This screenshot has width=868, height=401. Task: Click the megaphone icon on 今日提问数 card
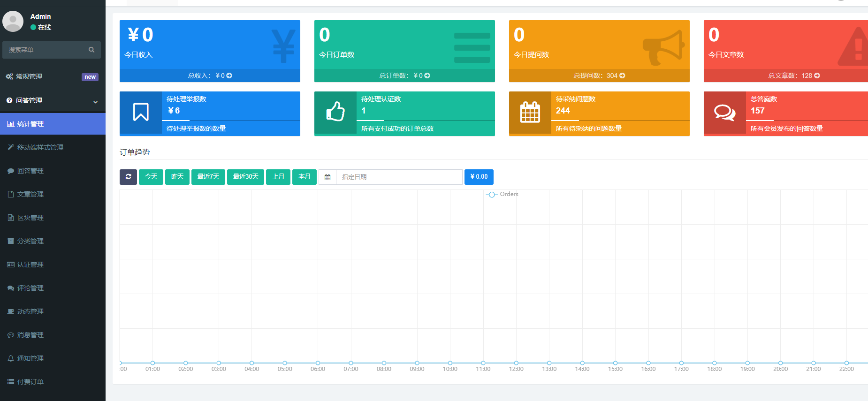(663, 47)
